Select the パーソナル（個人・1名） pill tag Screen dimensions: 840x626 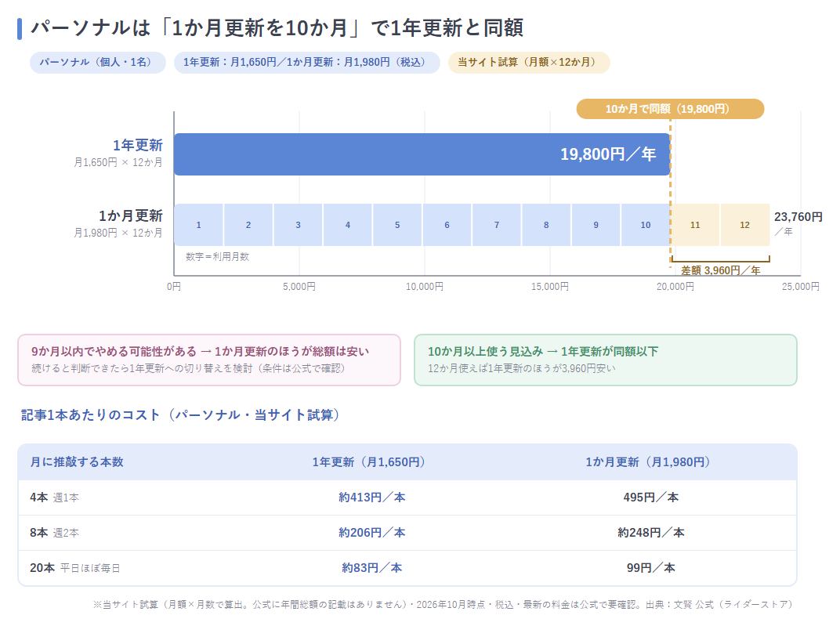pos(98,63)
